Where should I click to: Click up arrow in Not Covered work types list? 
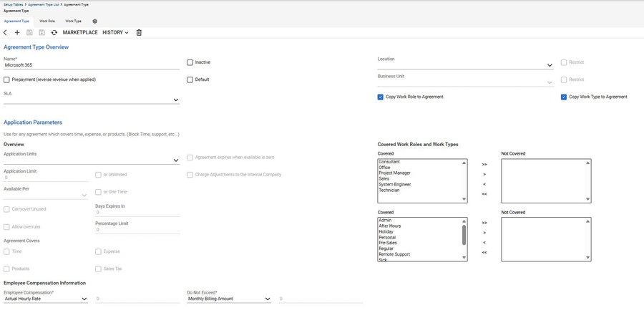tap(587, 221)
